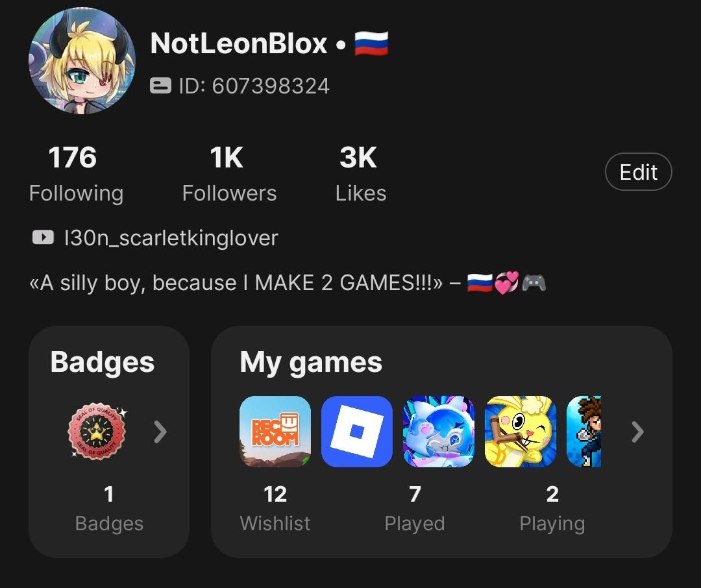
Task: View the 1K Followers list
Action: pyautogui.click(x=229, y=174)
